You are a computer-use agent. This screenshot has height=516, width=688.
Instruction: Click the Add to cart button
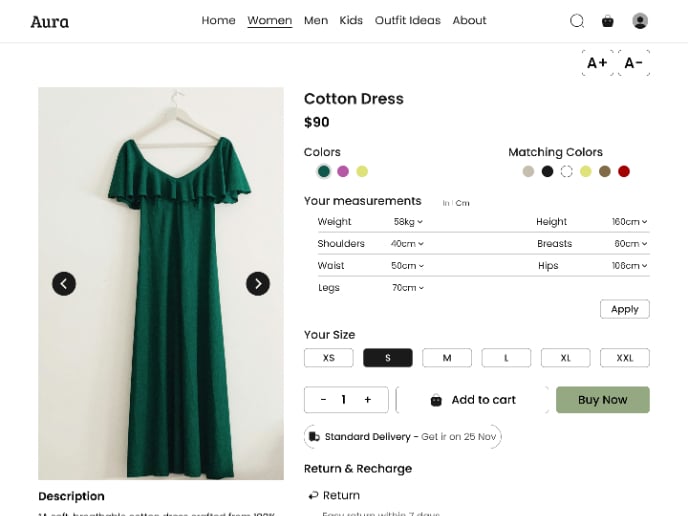point(473,400)
